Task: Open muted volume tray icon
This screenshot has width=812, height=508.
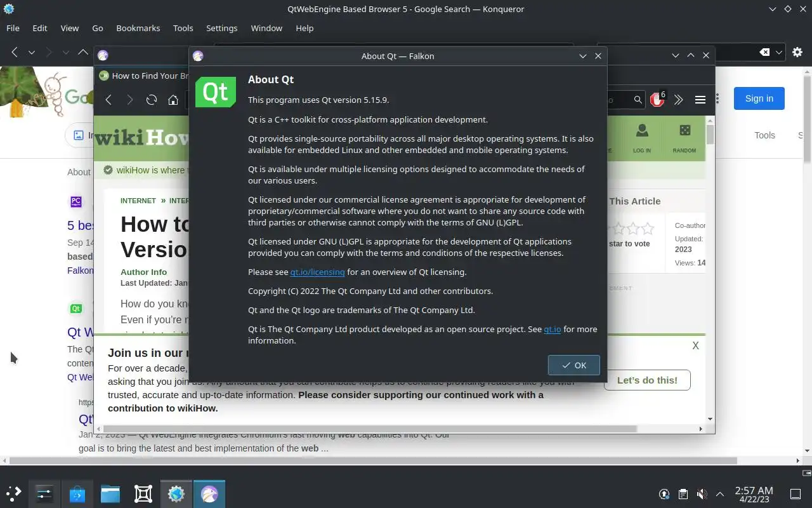Action: [x=702, y=494]
